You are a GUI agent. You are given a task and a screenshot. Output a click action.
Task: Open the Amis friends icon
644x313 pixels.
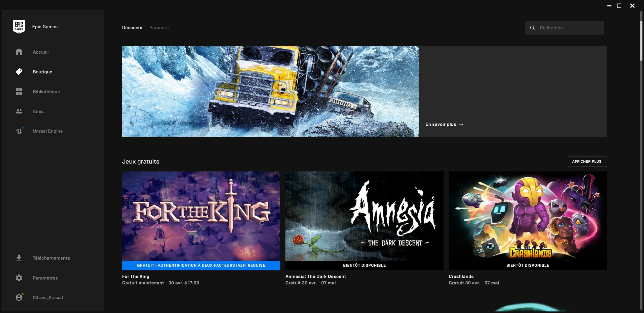(19, 111)
